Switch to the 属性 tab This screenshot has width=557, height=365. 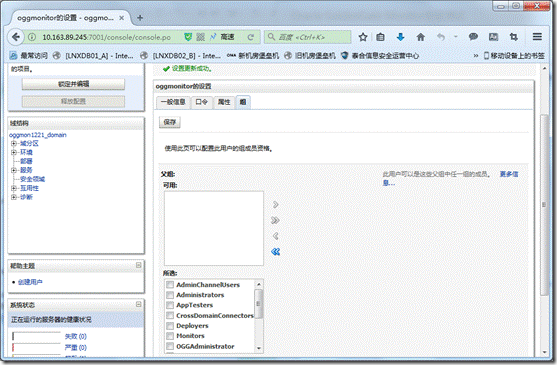point(224,102)
